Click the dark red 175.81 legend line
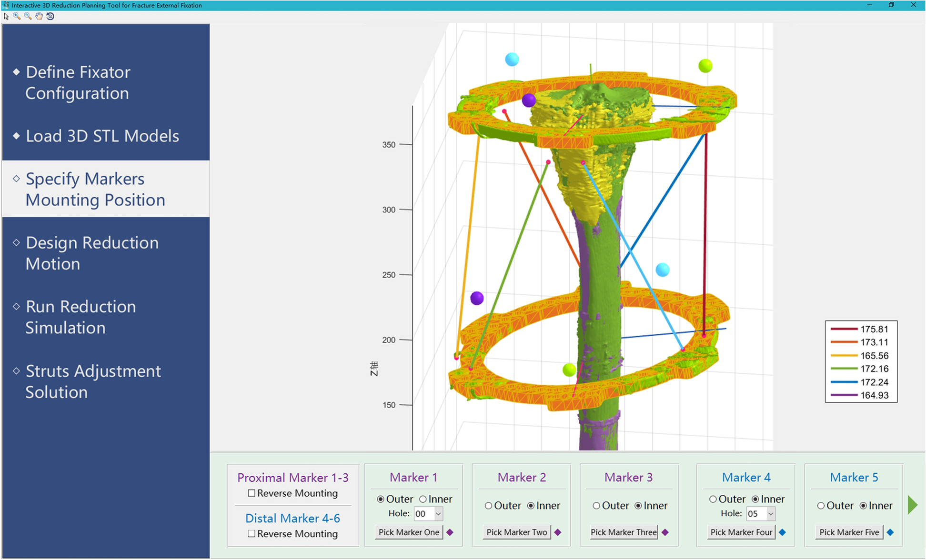 click(x=844, y=329)
